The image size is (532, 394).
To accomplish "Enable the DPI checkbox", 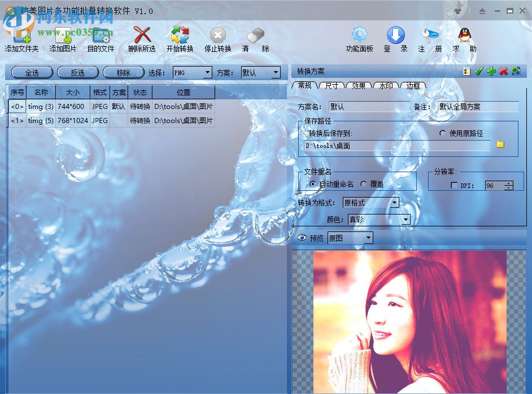I will (x=455, y=186).
